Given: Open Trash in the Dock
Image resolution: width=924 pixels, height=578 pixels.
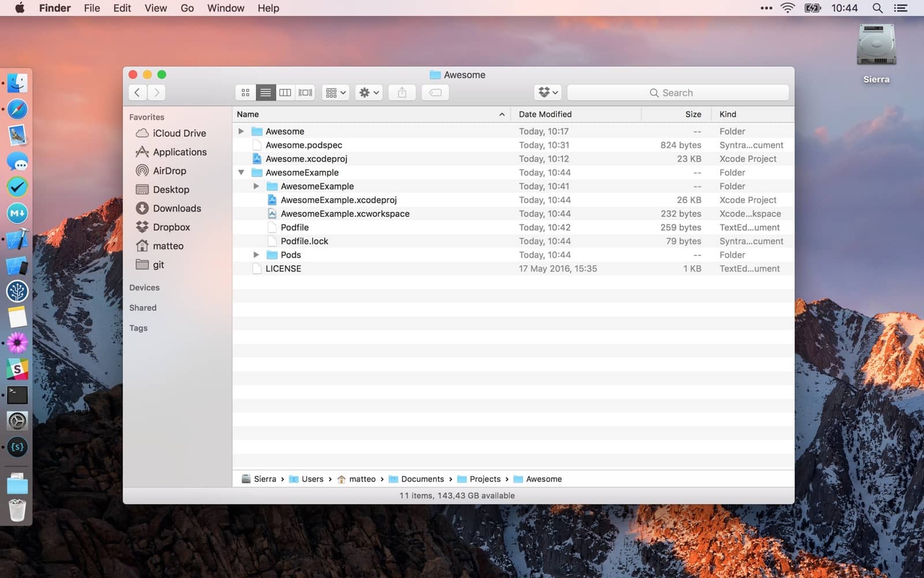Looking at the screenshot, I should 17,510.
